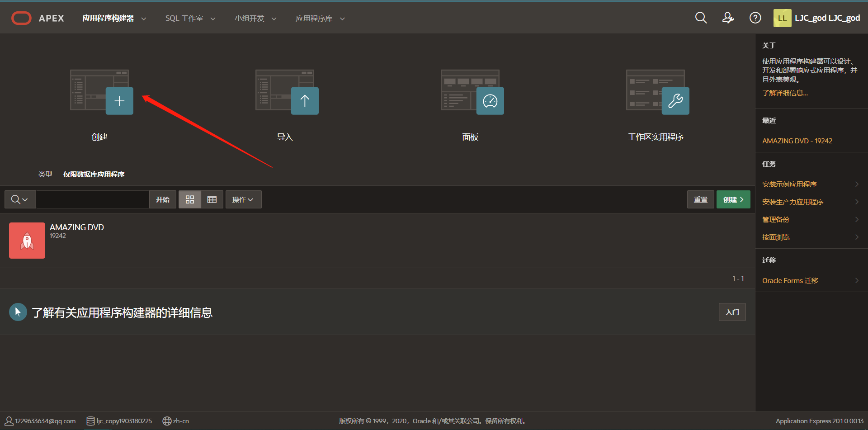
Task: Open AMAZING DVD rocket app icon
Action: click(27, 241)
